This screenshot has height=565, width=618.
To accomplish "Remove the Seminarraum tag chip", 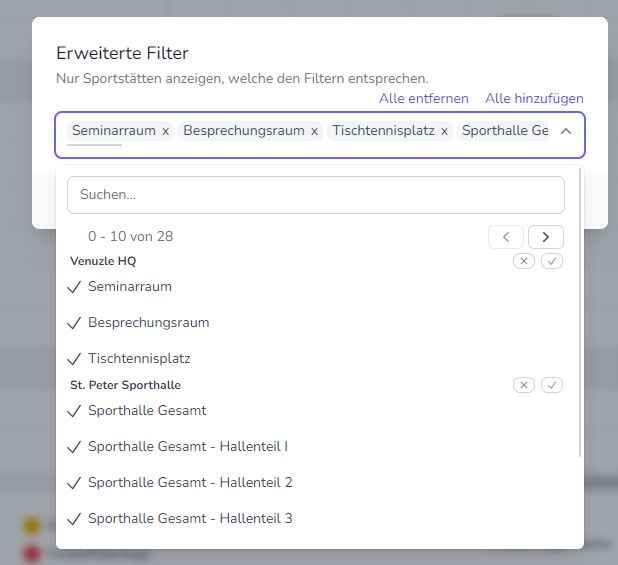I will click(x=166, y=131).
